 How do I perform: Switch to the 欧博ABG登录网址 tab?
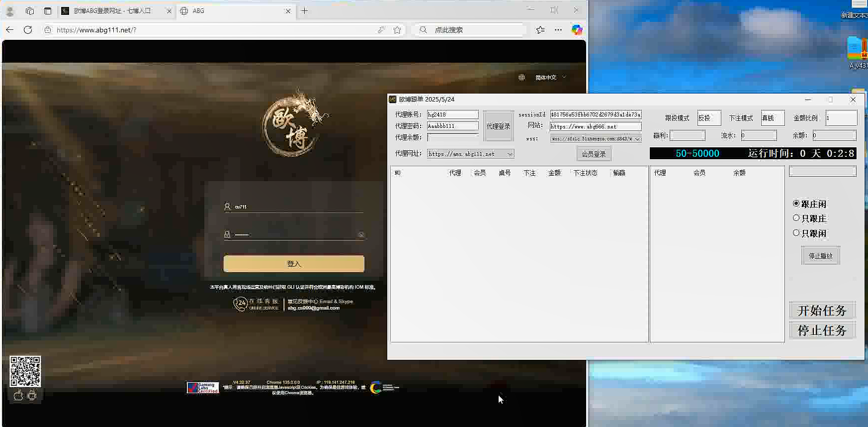tap(112, 11)
